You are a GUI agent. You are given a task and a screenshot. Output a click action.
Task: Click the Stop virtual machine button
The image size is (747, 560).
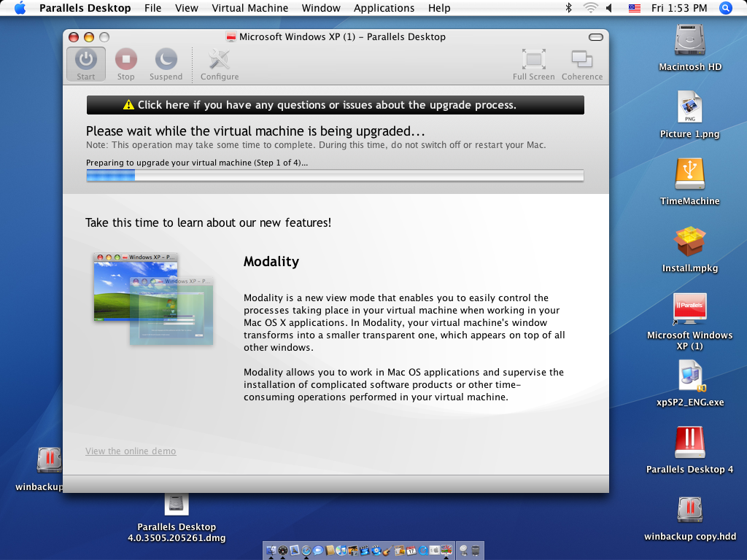[x=125, y=64]
